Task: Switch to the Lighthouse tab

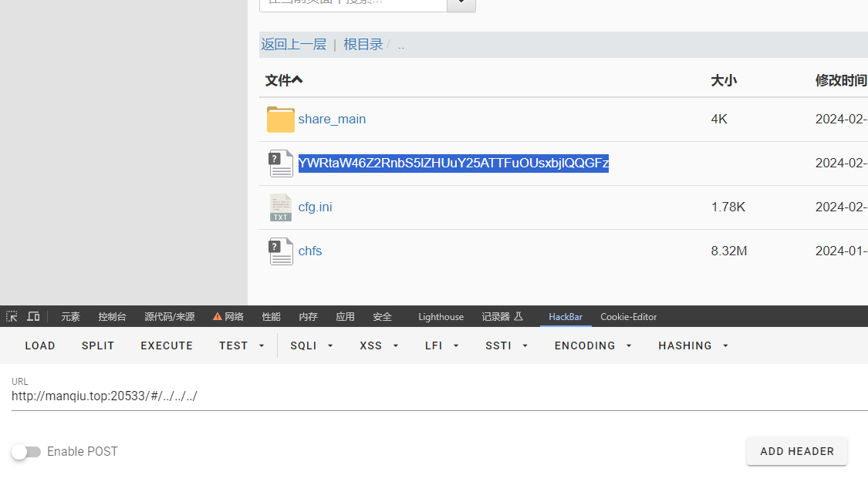Action: 441,316
